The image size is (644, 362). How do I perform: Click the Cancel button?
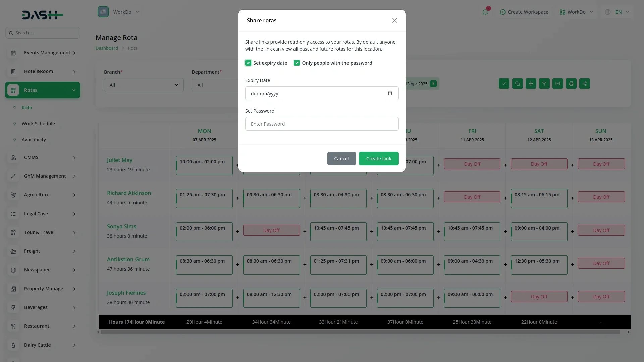pos(341,159)
